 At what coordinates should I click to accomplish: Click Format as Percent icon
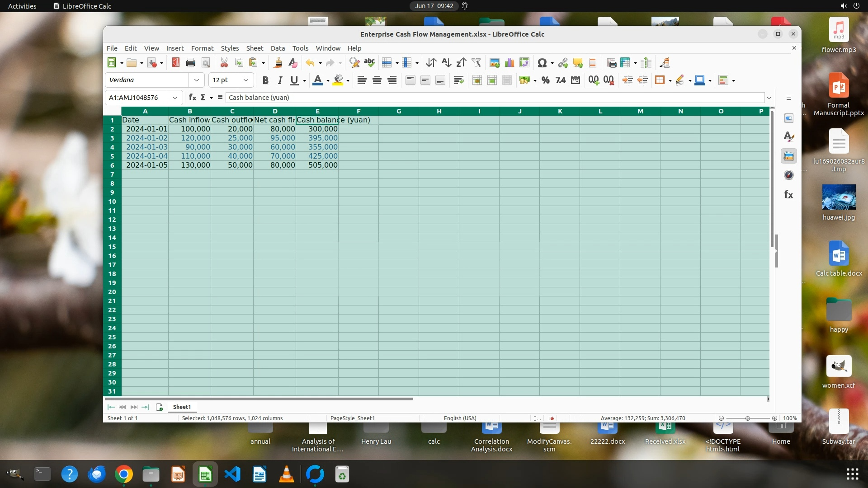(546, 80)
